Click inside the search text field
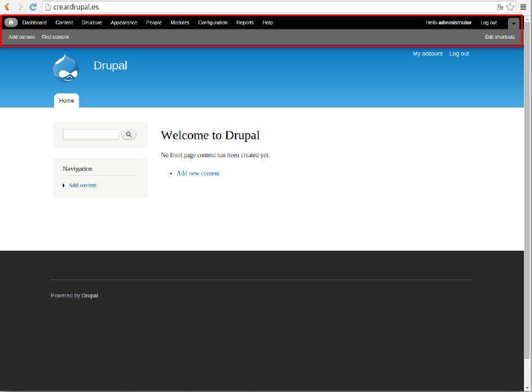This screenshot has width=532, height=392. coord(90,135)
